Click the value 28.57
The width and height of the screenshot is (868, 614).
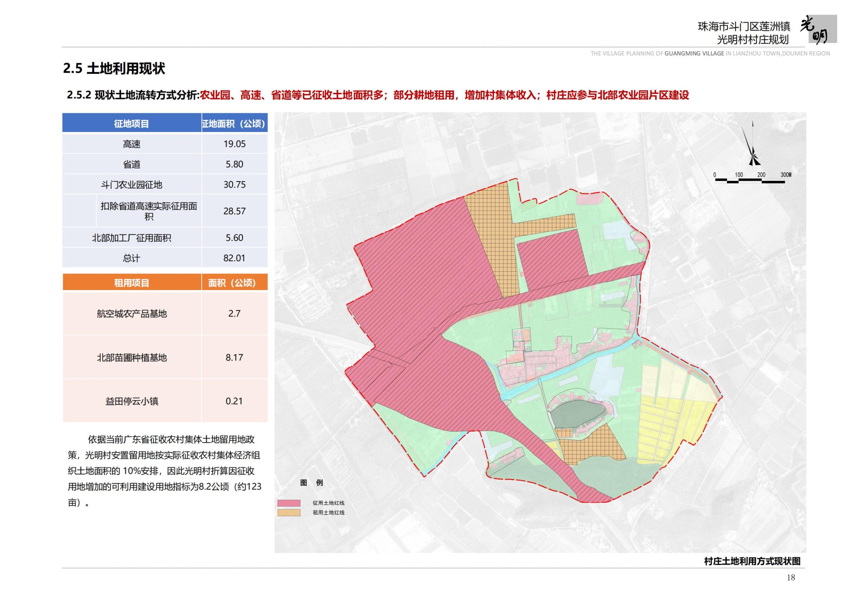[x=234, y=211]
